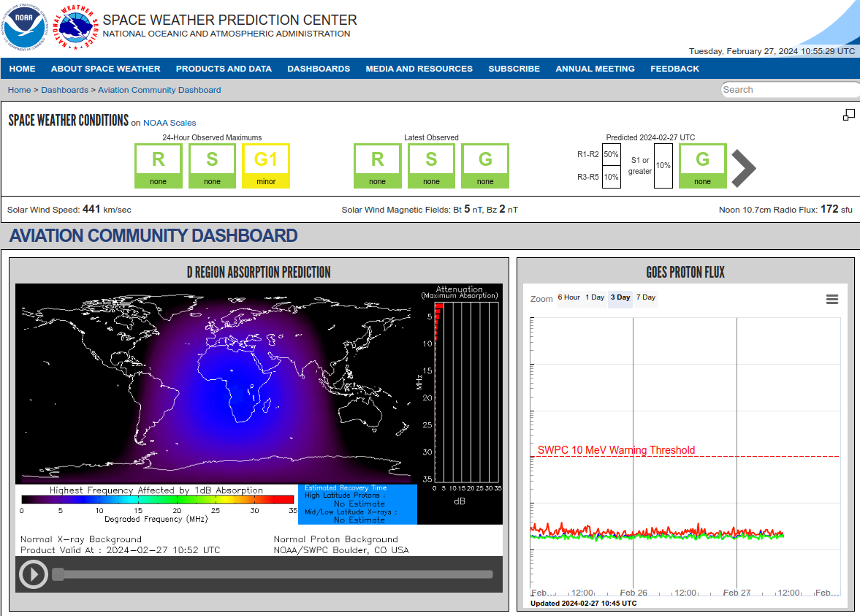Click the Latest Observed G none box
This screenshot has height=616, width=860.
485,166
